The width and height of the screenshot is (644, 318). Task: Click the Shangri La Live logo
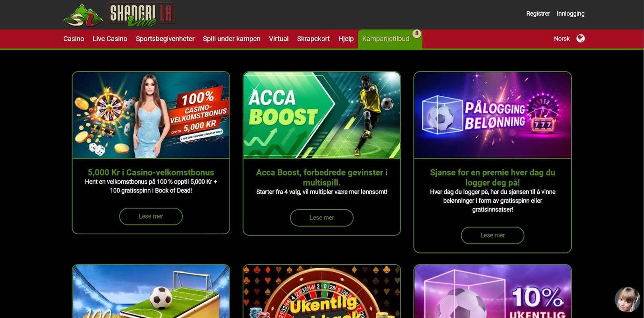click(119, 15)
